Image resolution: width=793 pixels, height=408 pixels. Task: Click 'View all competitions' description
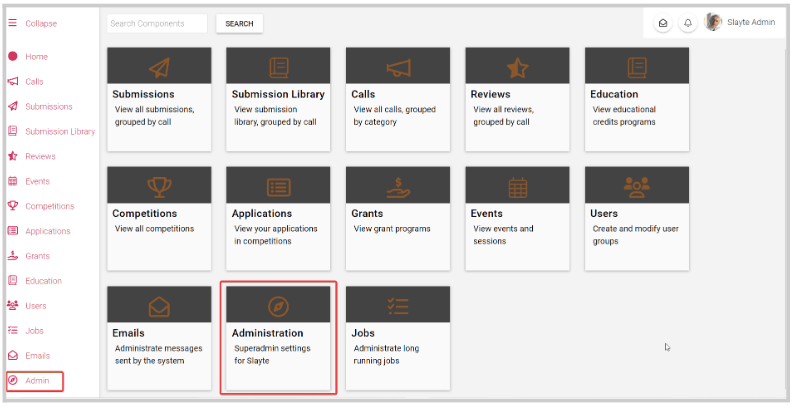coord(154,229)
